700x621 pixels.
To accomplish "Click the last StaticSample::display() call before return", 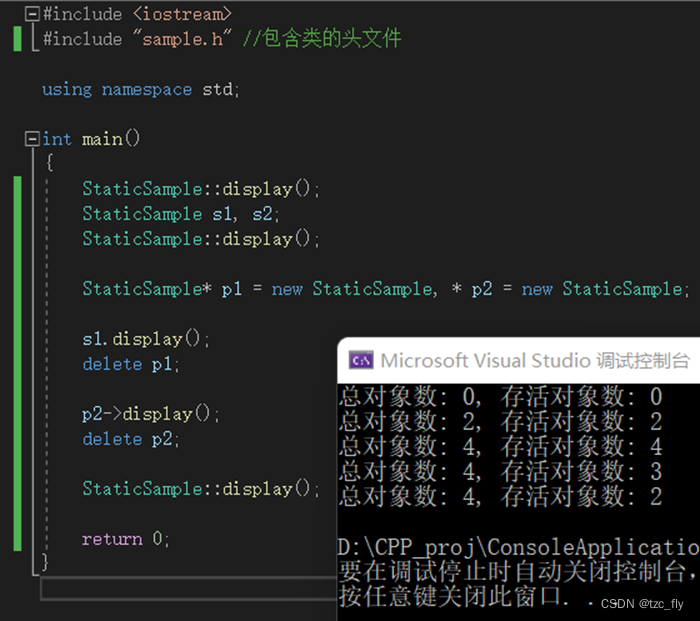I will (x=201, y=489).
